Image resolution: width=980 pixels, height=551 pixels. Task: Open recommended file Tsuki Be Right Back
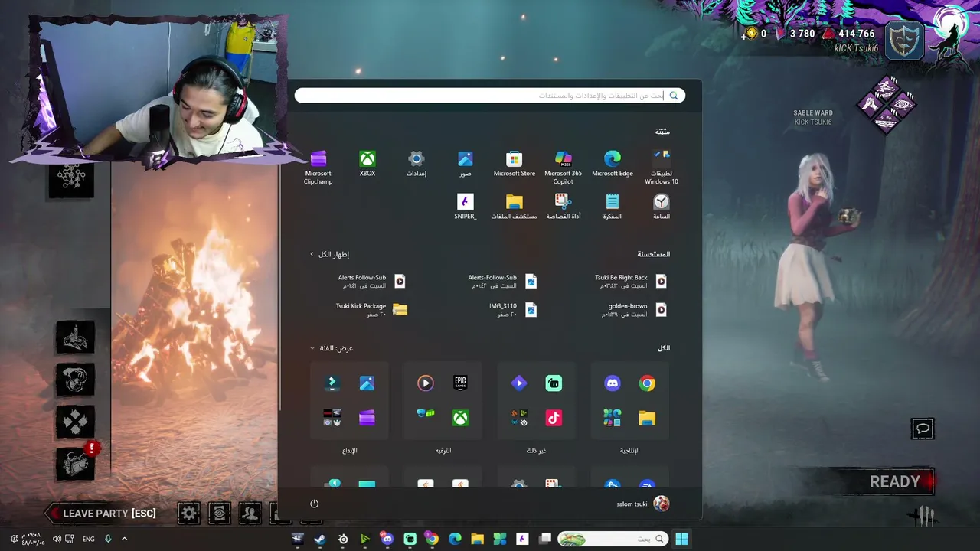coord(630,281)
